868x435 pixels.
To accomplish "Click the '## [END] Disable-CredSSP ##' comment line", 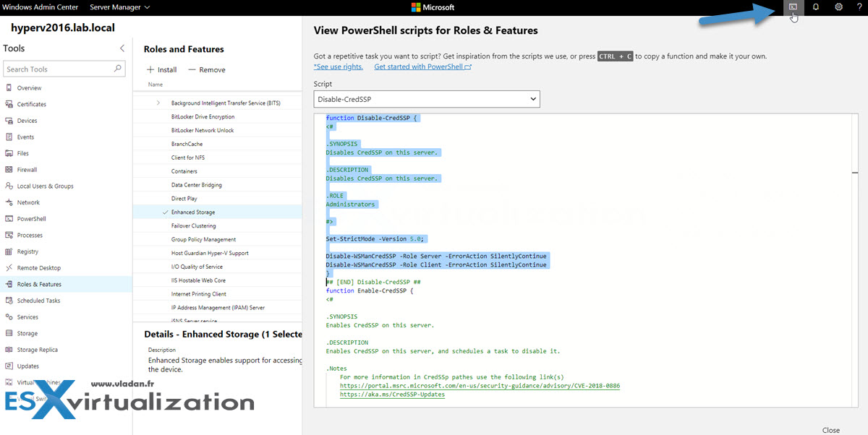I will [373, 282].
